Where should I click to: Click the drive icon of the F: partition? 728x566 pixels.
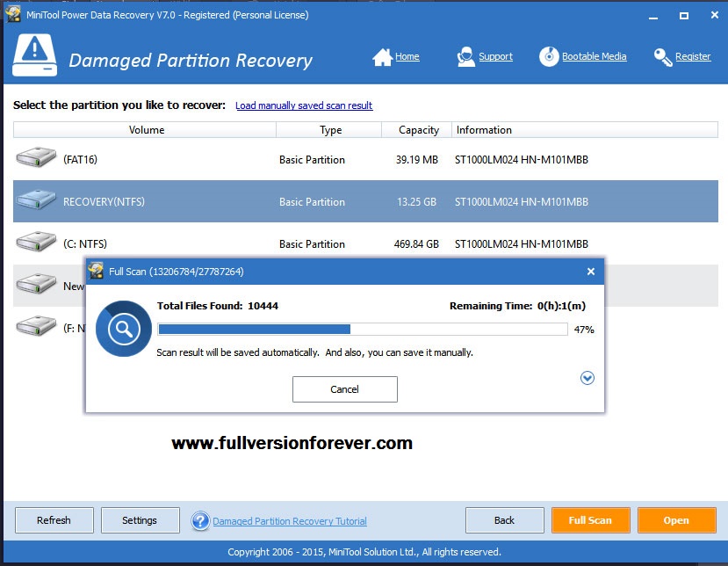pos(36,325)
